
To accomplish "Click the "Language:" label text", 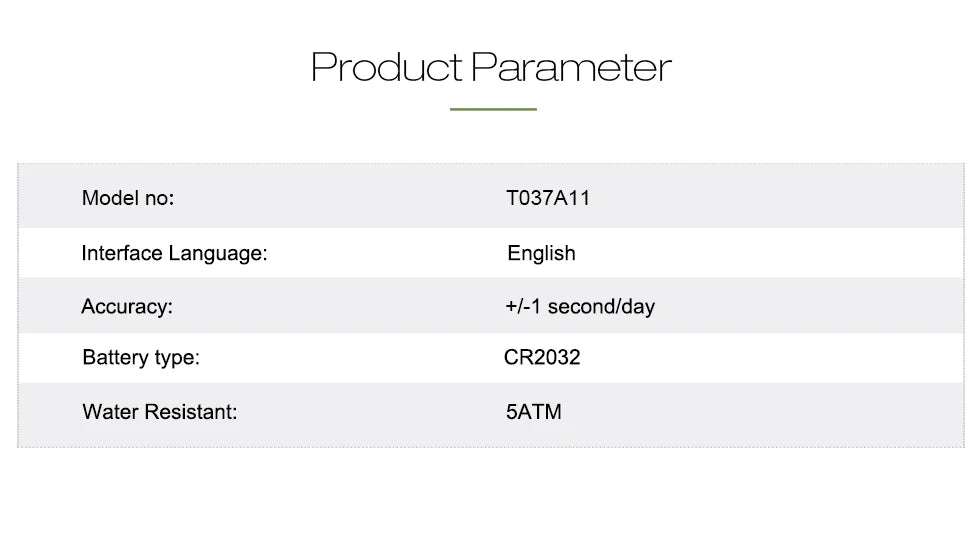I will pyautogui.click(x=218, y=253).
